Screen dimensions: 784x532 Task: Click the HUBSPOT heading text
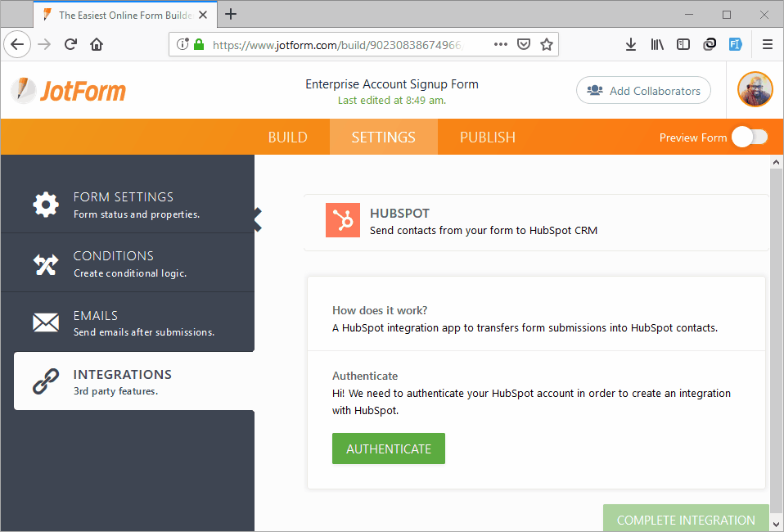(399, 213)
